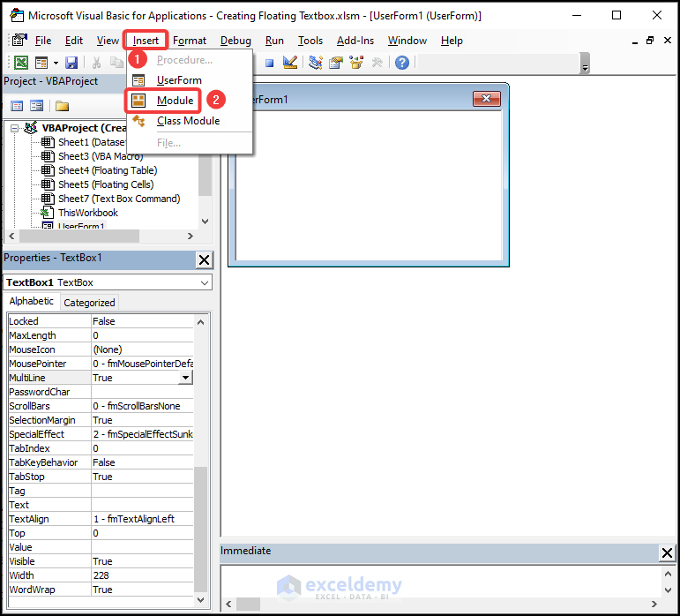Image resolution: width=680 pixels, height=616 pixels.
Task: Click left arrow of Project horizontal scrollbar
Action: [11, 236]
